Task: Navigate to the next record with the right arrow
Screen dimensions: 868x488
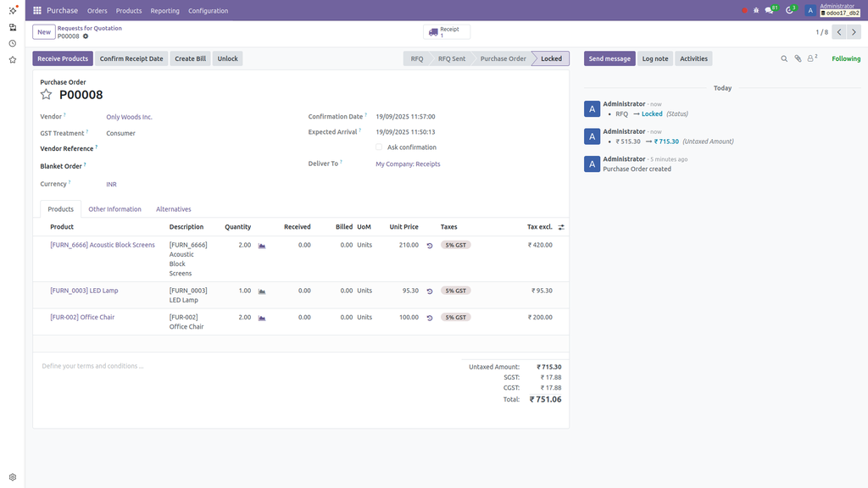Action: [854, 31]
